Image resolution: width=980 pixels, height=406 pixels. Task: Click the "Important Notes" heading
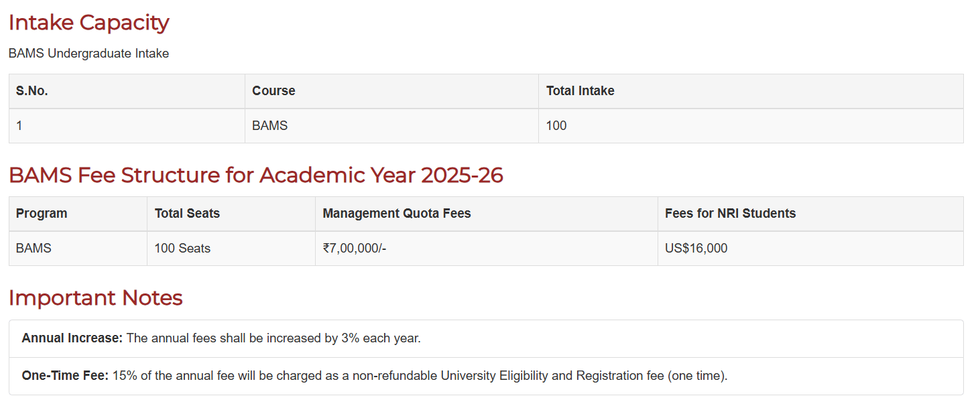coord(95,298)
